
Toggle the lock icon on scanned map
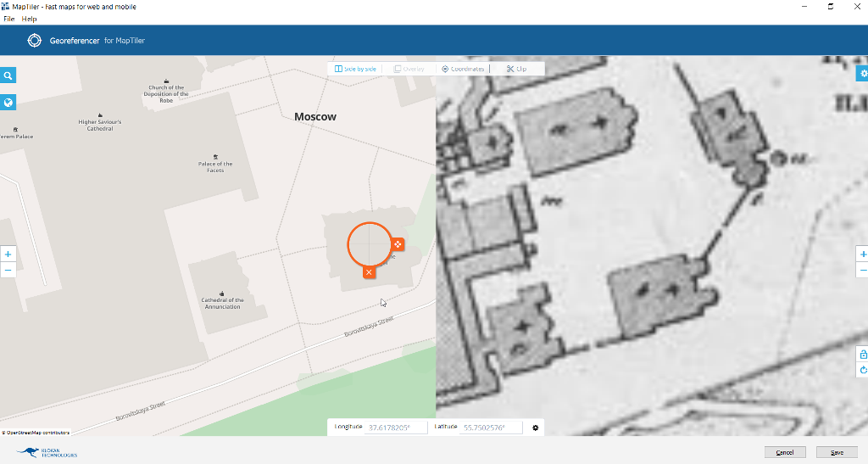863,355
